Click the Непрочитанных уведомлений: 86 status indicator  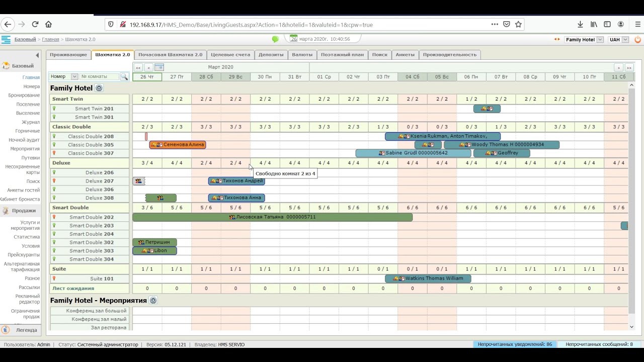tap(515, 344)
